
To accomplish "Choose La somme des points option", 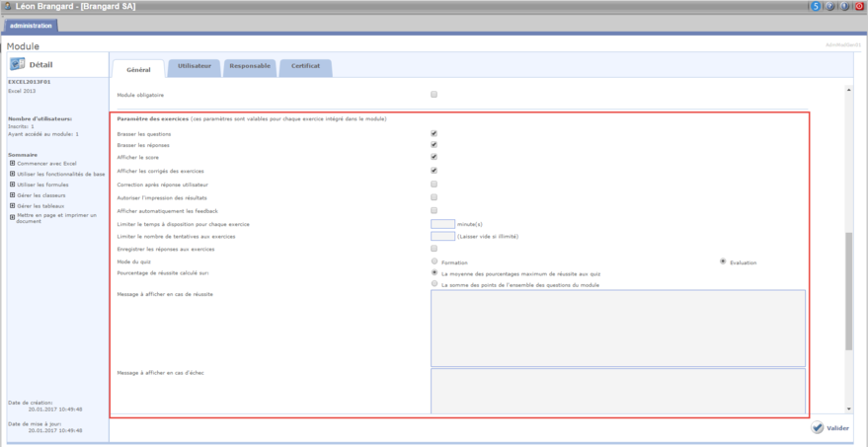I will pos(434,284).
